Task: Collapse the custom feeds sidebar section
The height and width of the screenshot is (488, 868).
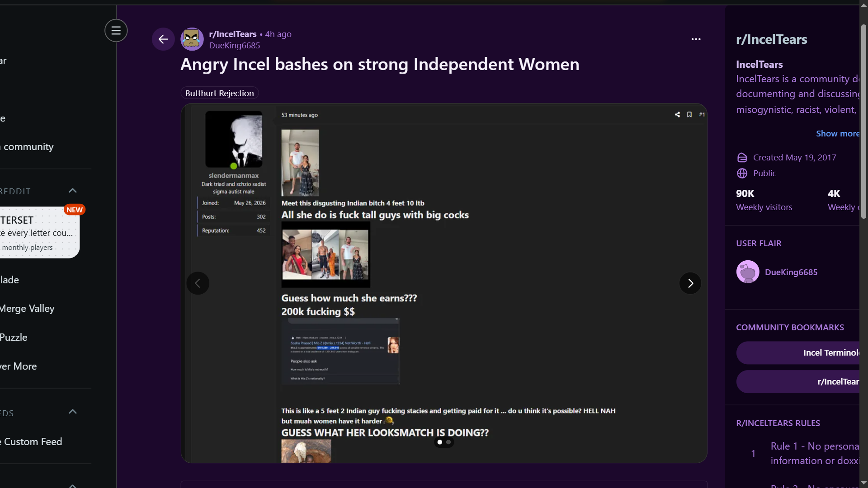Action: point(72,412)
